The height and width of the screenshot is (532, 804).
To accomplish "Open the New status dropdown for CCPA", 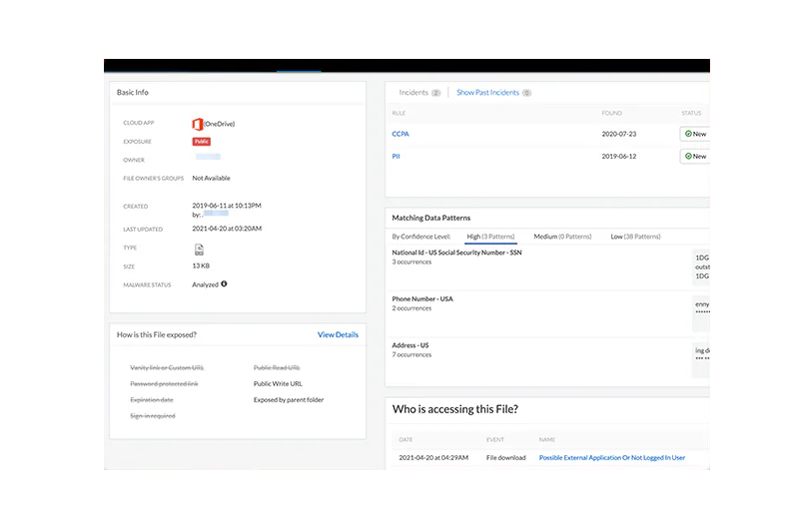I will pyautogui.click(x=695, y=134).
